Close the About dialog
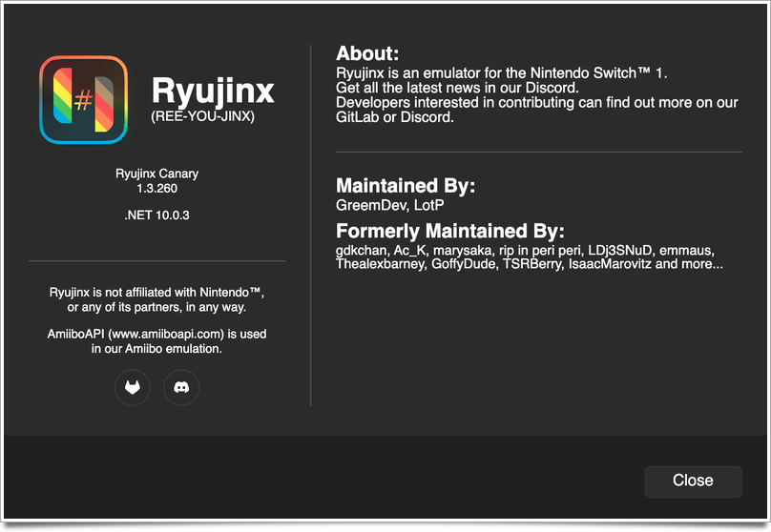This screenshot has height=532, width=771. [x=694, y=481]
